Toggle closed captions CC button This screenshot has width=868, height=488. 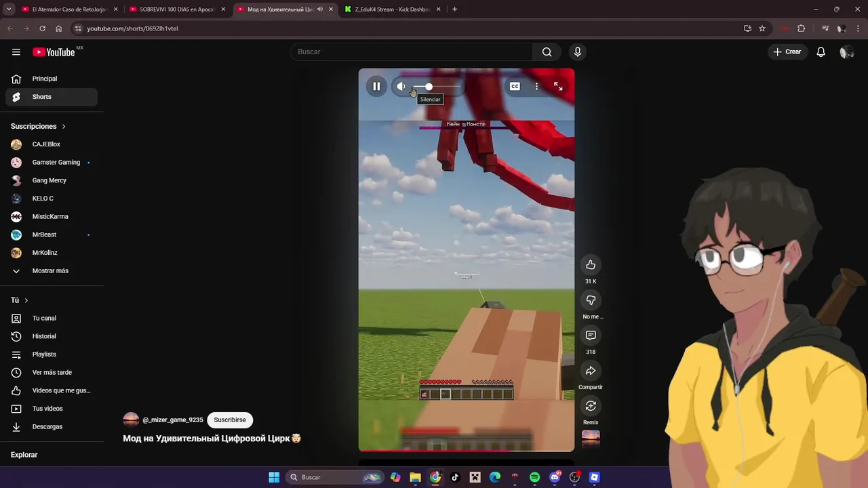515,86
